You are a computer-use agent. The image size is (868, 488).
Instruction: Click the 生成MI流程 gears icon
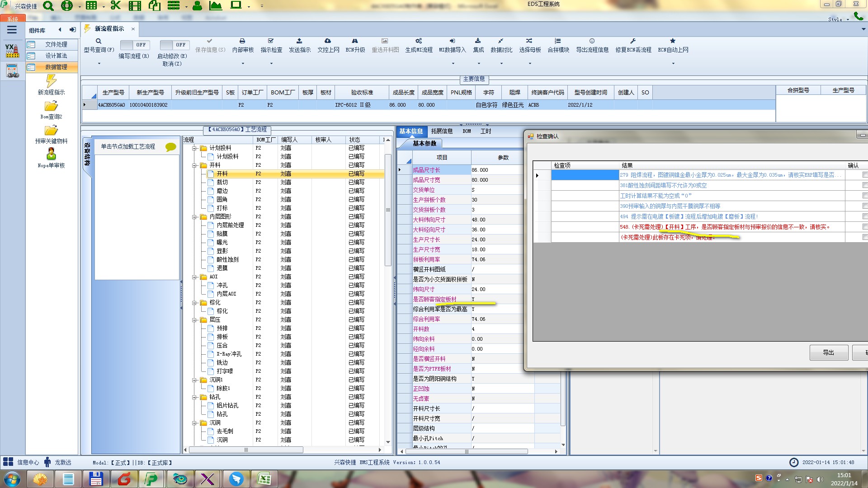click(x=419, y=41)
